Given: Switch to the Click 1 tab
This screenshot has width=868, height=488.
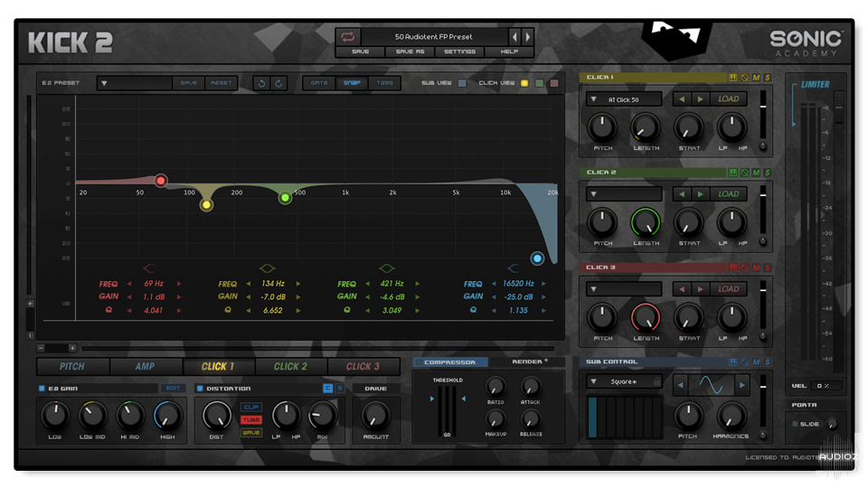Looking at the screenshot, I should click(218, 366).
